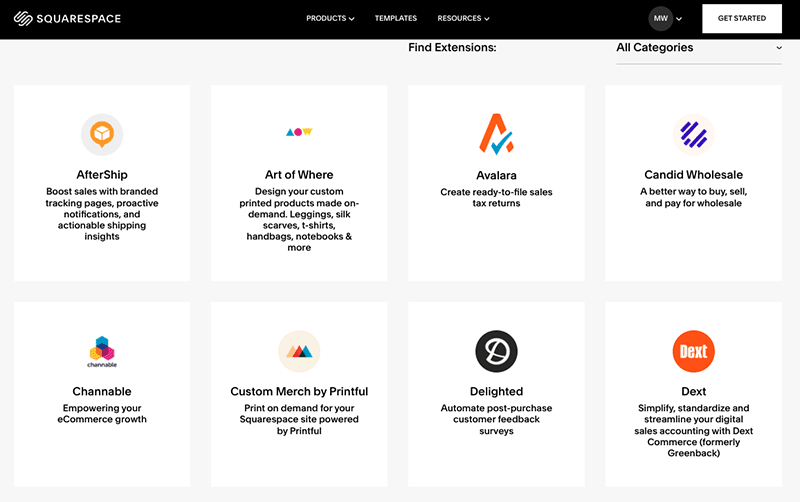
Task: Open the Avalara title link
Action: (x=496, y=175)
